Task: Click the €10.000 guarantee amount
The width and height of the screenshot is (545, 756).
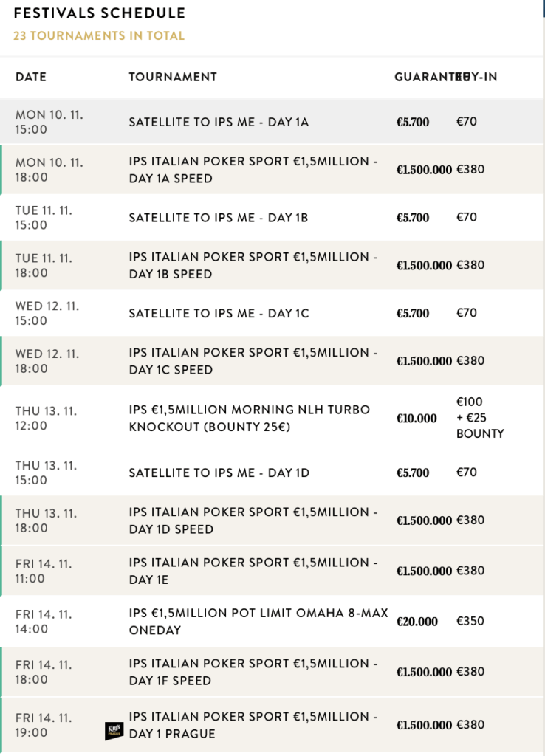Action: 417,419
